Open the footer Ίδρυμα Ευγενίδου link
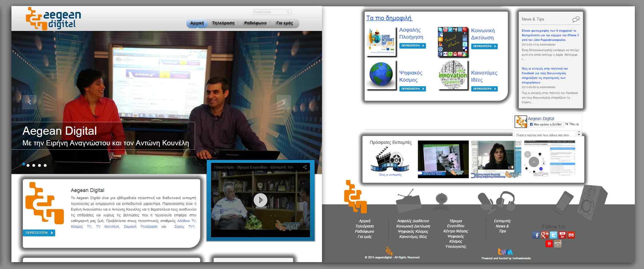 click(456, 223)
